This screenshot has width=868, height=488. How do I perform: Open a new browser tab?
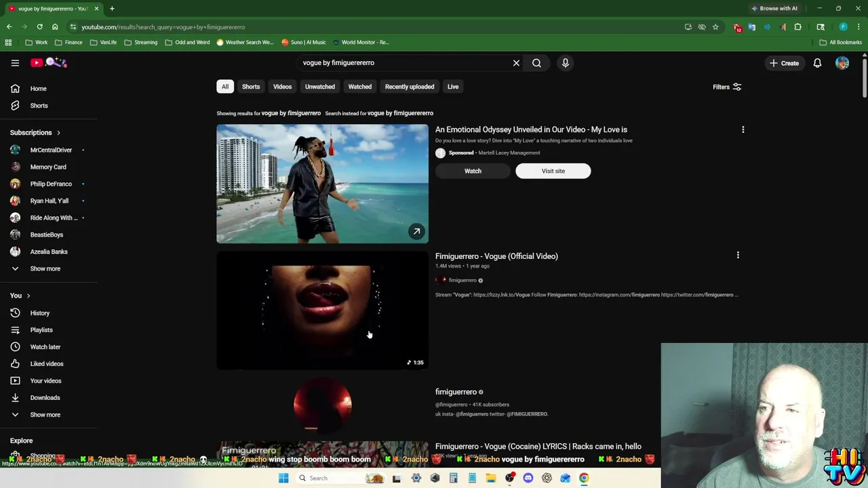pyautogui.click(x=112, y=8)
